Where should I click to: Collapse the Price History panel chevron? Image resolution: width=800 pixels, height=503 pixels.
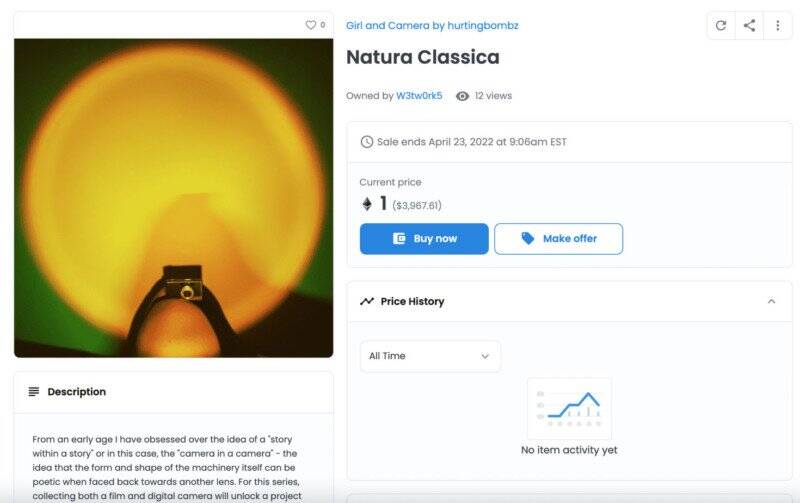pyautogui.click(x=771, y=301)
